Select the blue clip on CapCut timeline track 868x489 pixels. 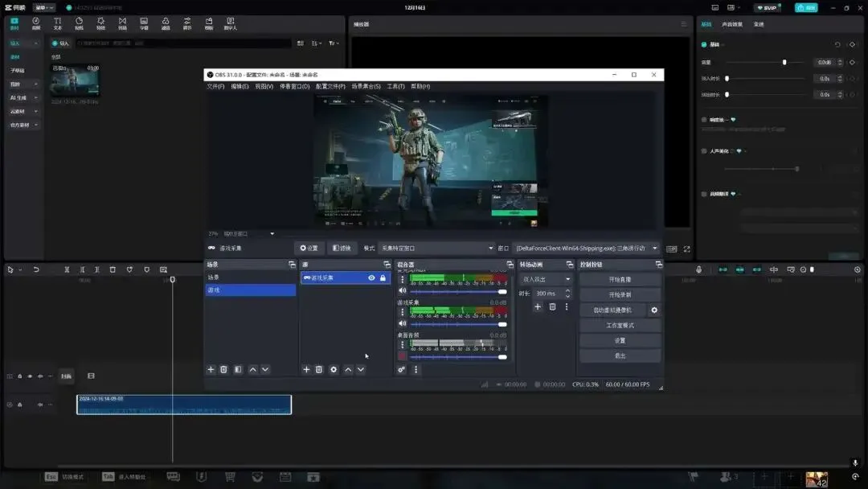point(184,405)
